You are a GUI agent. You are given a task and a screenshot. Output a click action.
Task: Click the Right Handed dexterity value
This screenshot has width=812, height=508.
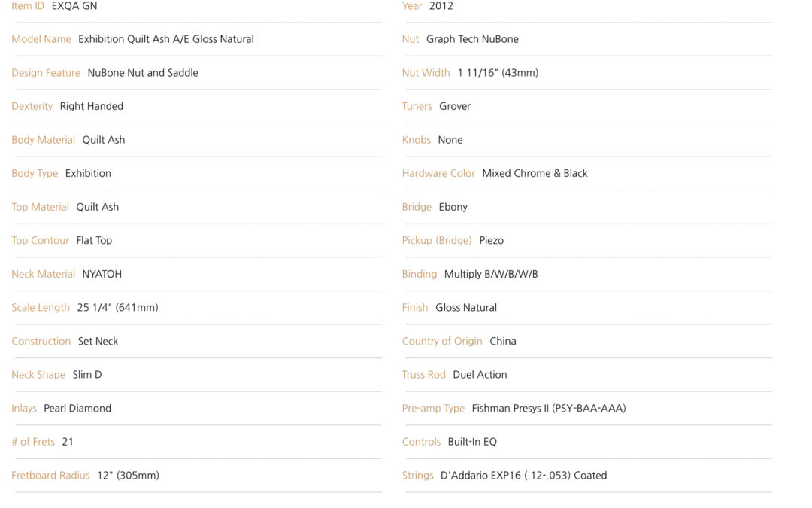(x=92, y=106)
